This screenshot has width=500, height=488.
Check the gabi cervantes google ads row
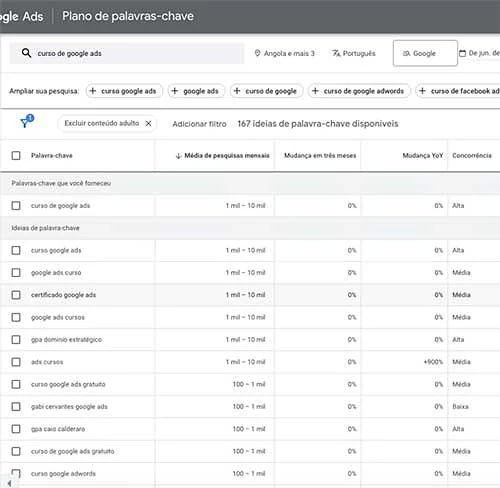coord(16,407)
